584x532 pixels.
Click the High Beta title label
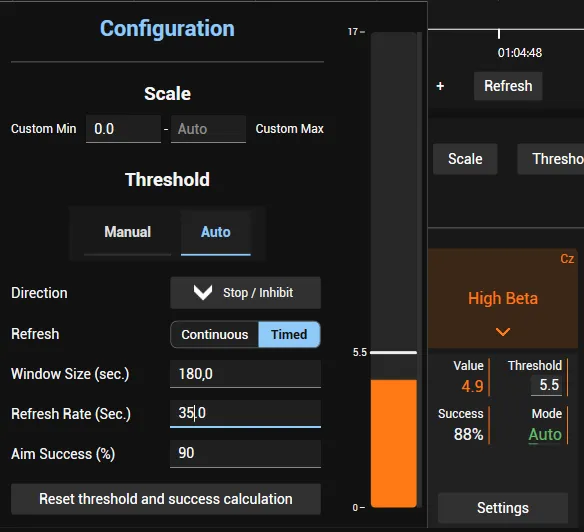pos(503,299)
